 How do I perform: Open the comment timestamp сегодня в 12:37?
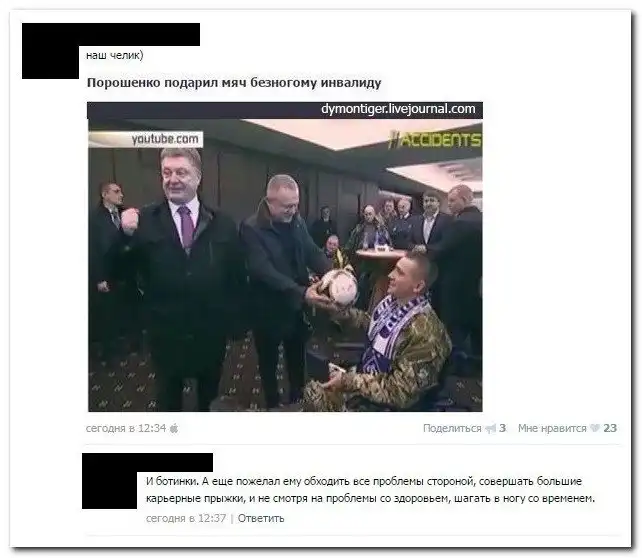tap(186, 518)
